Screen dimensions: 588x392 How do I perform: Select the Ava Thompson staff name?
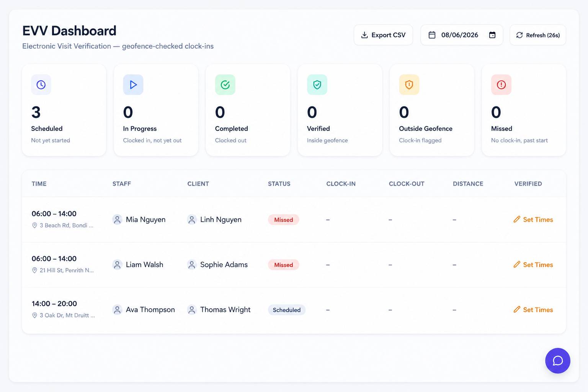click(150, 310)
